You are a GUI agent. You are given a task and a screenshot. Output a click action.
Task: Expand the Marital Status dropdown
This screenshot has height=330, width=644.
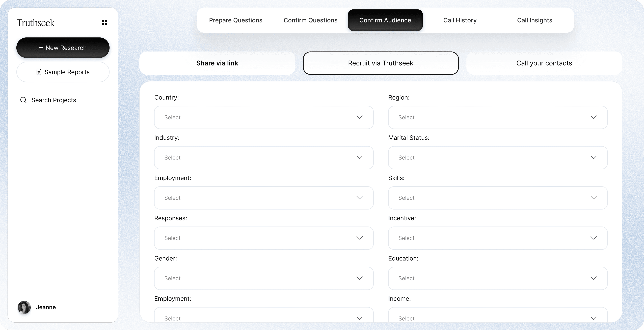tap(497, 157)
